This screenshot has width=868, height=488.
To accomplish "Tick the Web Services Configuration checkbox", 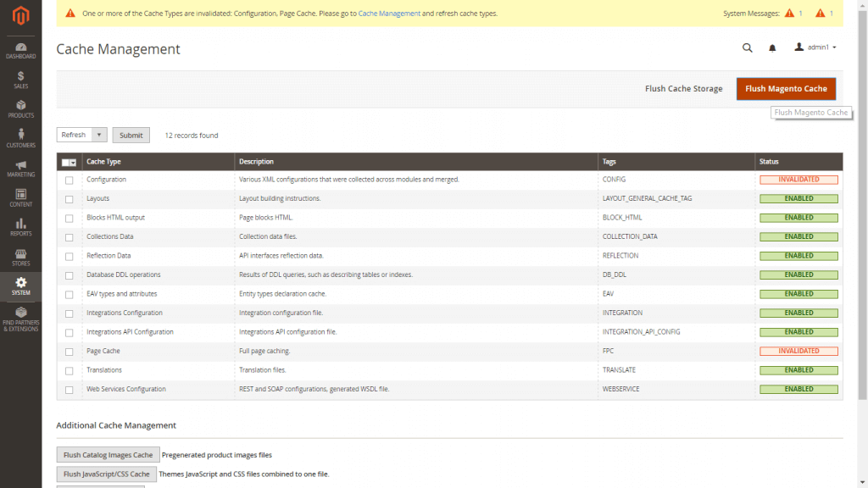I will [x=70, y=390].
